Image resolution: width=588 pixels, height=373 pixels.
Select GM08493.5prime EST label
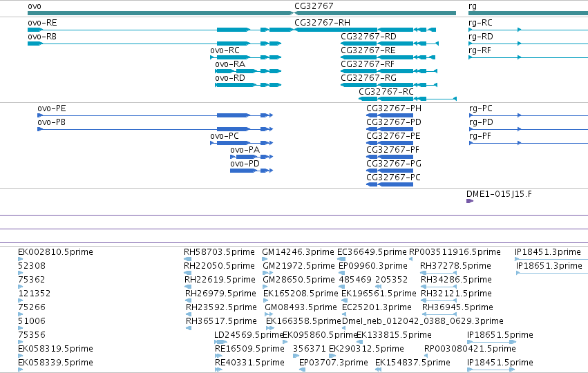[301, 307]
